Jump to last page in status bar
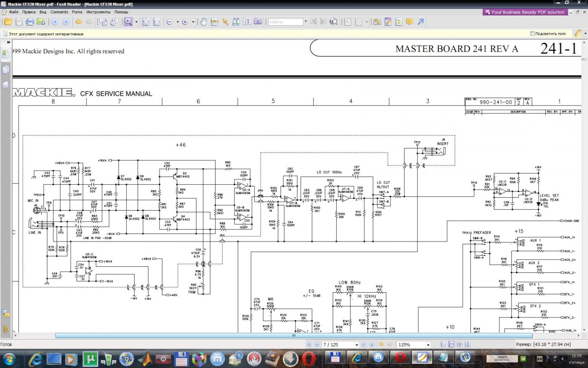Image resolution: width=588 pixels, height=368 pixels. pos(372,344)
